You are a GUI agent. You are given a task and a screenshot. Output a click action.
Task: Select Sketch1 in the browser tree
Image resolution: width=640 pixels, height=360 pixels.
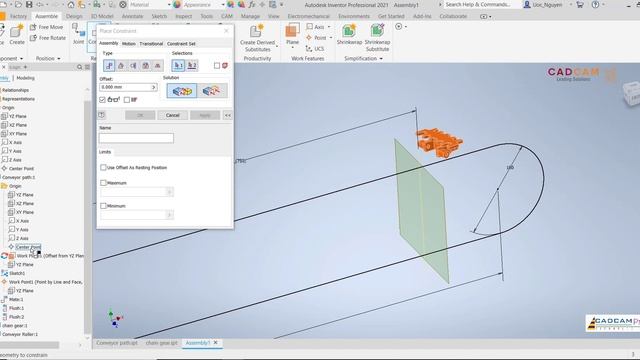[x=17, y=273]
